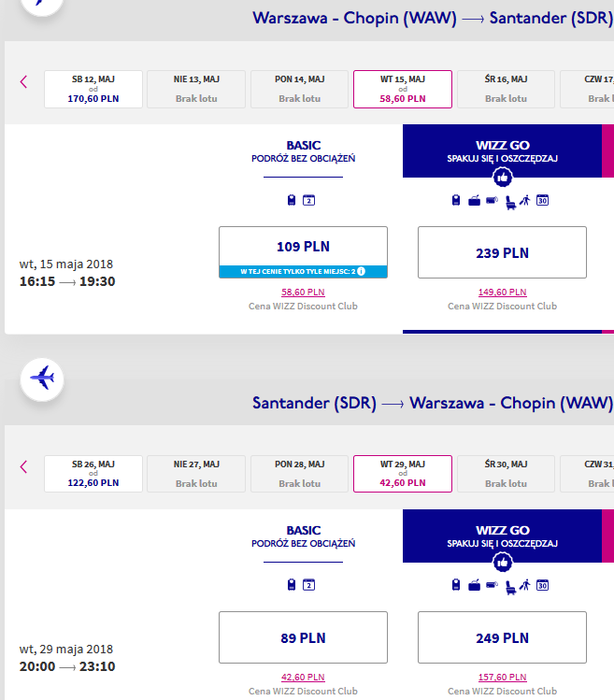Show earlier outbound dates with left arrow

point(24,81)
